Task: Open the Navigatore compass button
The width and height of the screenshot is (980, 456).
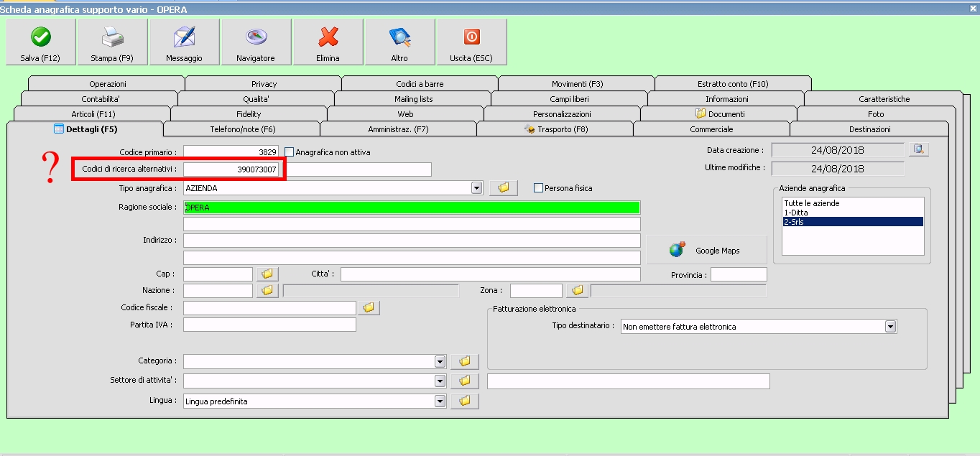Action: pyautogui.click(x=256, y=42)
